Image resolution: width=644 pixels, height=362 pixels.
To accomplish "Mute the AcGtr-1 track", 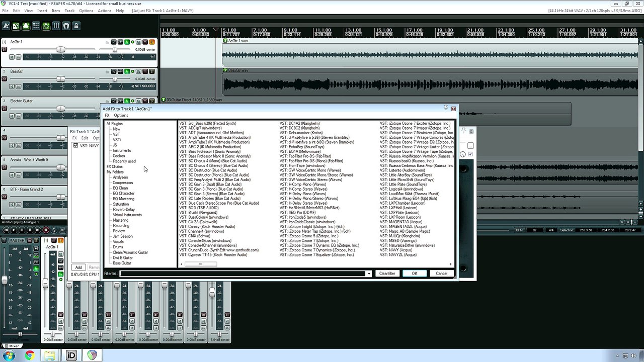I will point(145,42).
